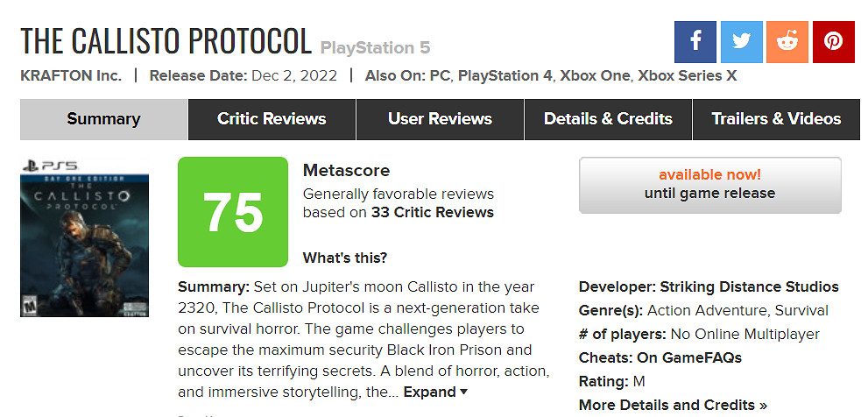The height and width of the screenshot is (417, 868).
Task: Select the Summary tab
Action: click(x=103, y=119)
